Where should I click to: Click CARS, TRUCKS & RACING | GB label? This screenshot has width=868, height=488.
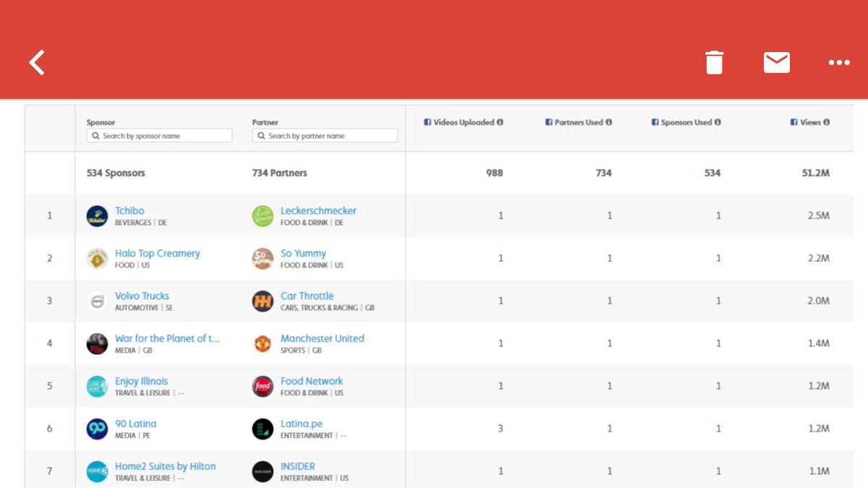328,308
